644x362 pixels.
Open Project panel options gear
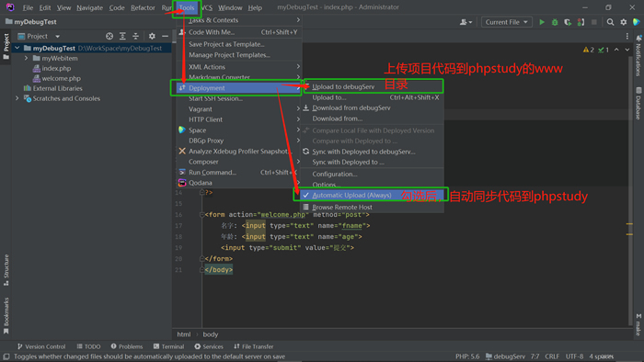[x=152, y=36]
